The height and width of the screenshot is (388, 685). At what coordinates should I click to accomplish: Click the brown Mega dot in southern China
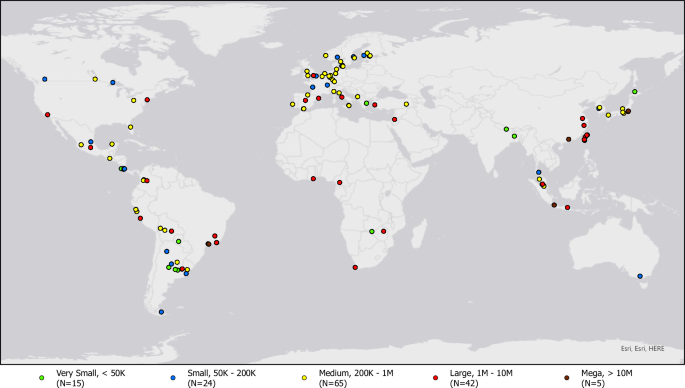click(x=568, y=139)
